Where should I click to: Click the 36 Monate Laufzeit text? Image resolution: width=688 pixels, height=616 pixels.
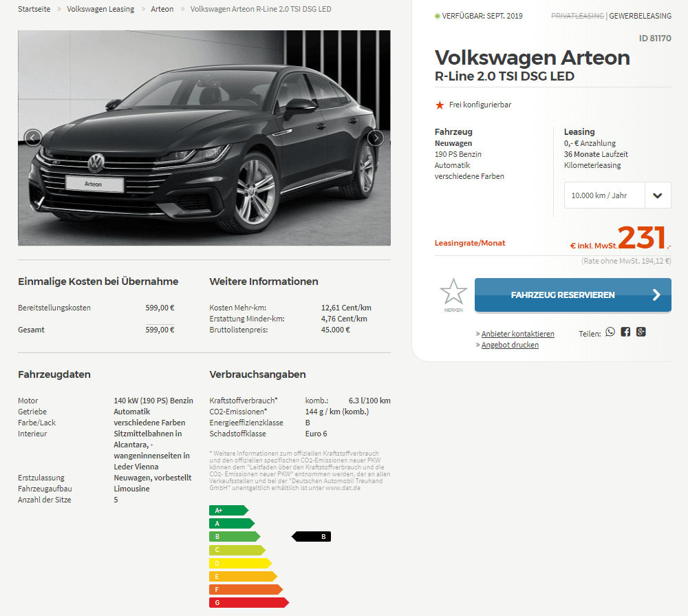(x=596, y=154)
